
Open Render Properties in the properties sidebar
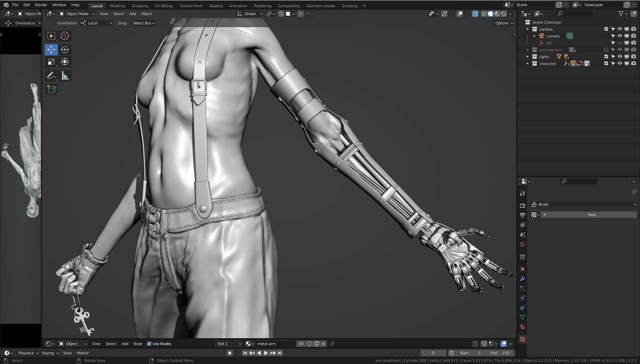[x=522, y=205]
